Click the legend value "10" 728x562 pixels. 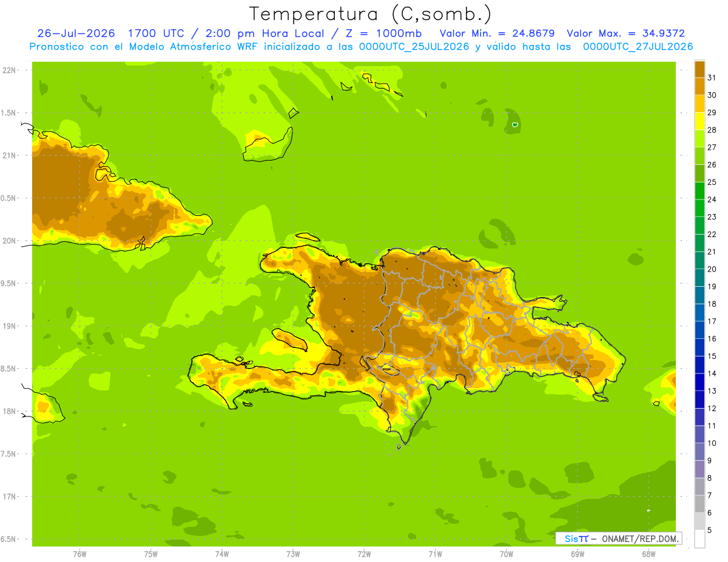(x=712, y=443)
